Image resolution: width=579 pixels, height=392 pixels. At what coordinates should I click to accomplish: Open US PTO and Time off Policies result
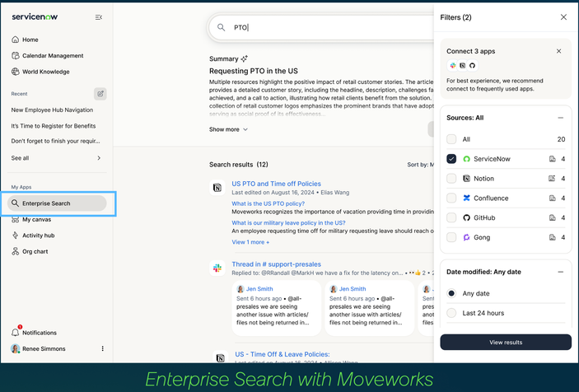[276, 184]
